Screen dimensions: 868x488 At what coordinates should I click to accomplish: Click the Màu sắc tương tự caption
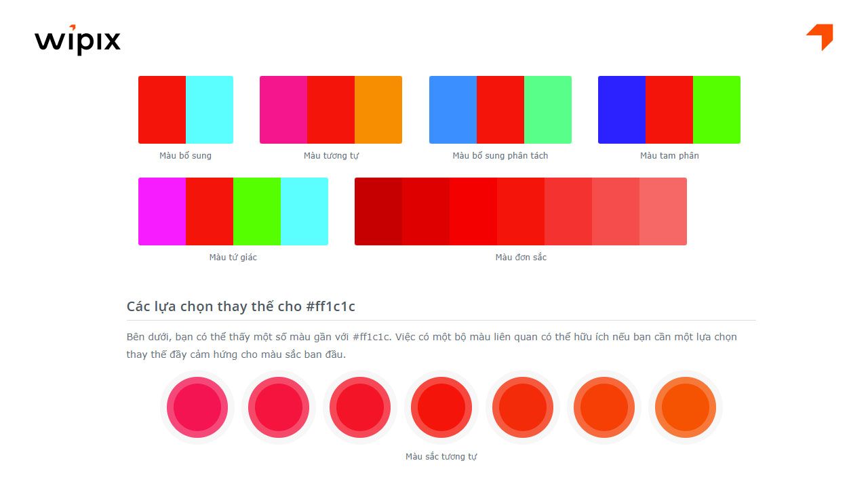coord(441,457)
